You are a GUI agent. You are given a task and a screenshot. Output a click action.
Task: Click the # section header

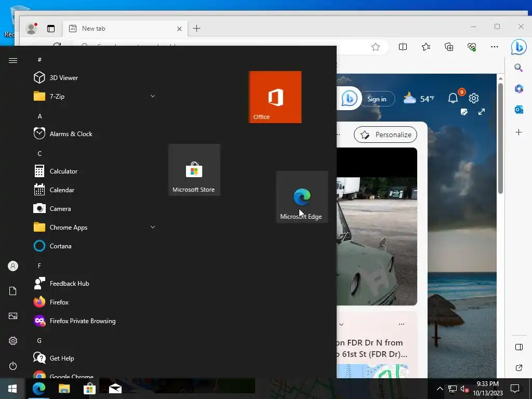pyautogui.click(x=39, y=60)
